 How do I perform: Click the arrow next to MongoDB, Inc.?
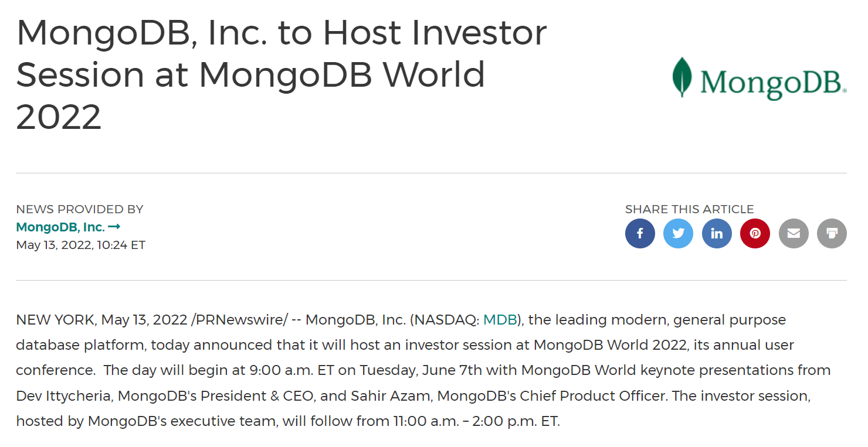(114, 227)
